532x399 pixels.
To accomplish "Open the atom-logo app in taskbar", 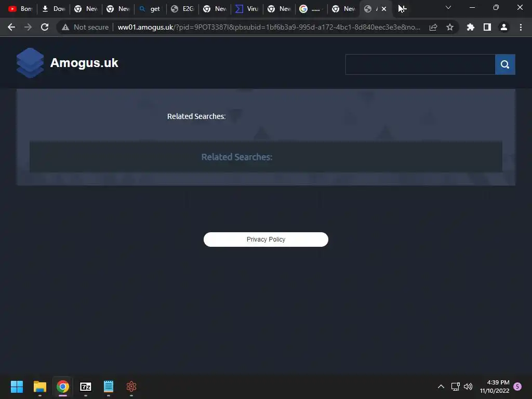I will pyautogui.click(x=131, y=387).
